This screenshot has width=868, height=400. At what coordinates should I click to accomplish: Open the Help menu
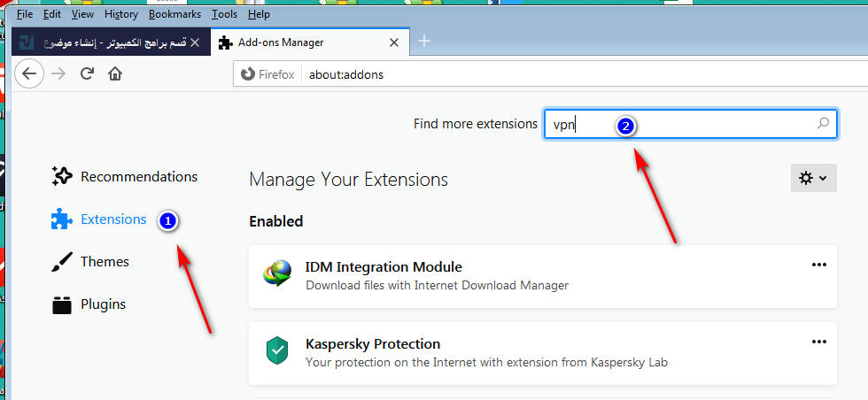tap(259, 14)
